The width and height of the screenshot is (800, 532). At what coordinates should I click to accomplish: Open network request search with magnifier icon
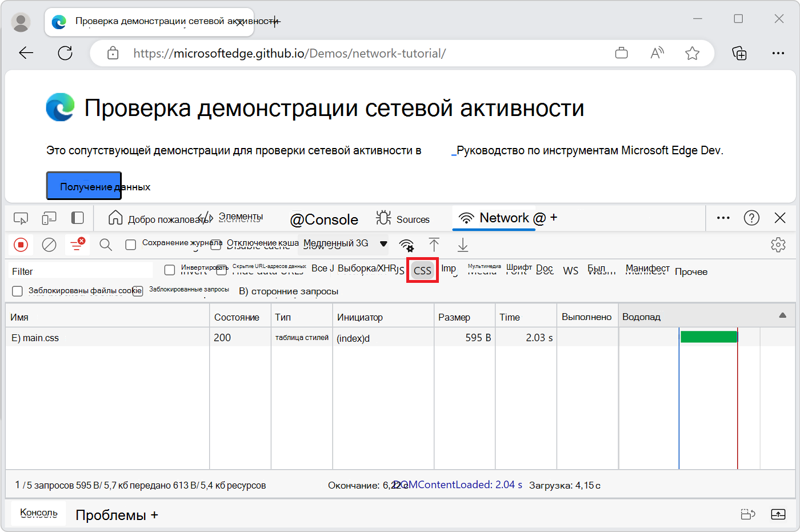[x=105, y=245]
